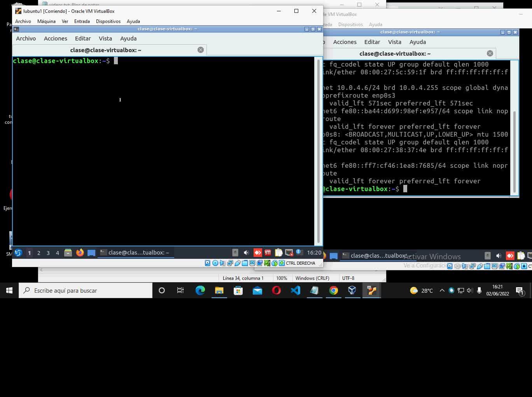
Task: Click the show desktop icon in lubuntu1 panel
Action: click(x=91, y=253)
